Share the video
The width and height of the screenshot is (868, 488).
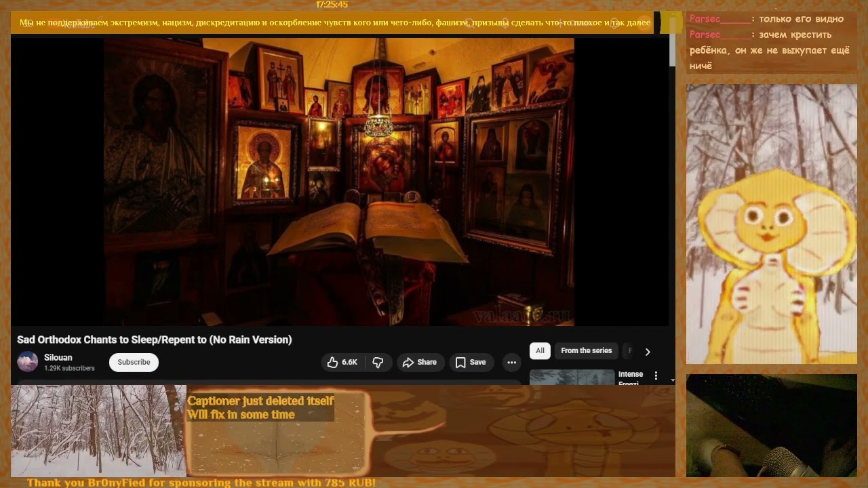pos(420,363)
